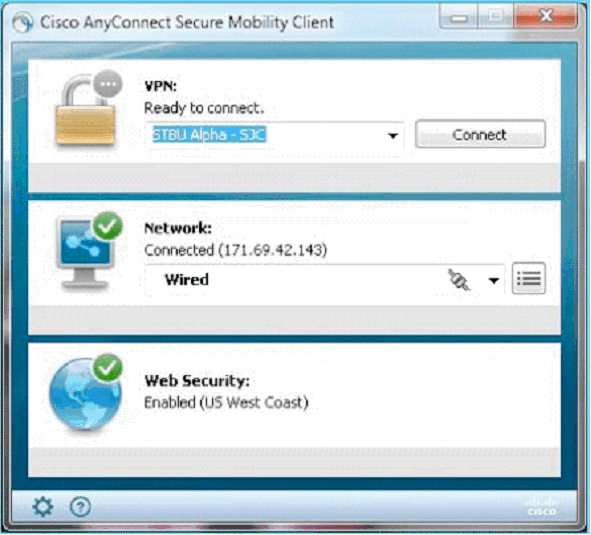Viewport: 591px width, 535px height.
Task: Click the Network computer status icon
Action: pyautogui.click(x=89, y=251)
